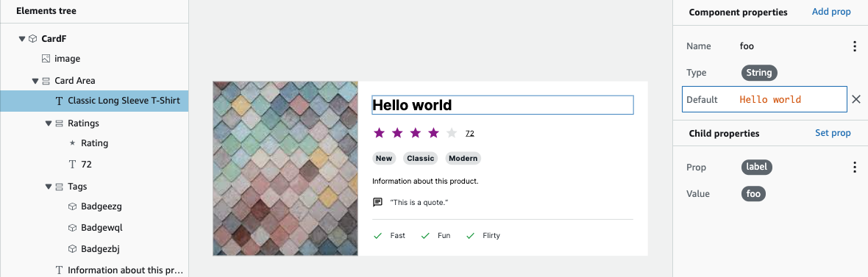This screenshot has height=277, width=868.
Task: Click the text icon beside Information about this pr…
Action: 60,270
